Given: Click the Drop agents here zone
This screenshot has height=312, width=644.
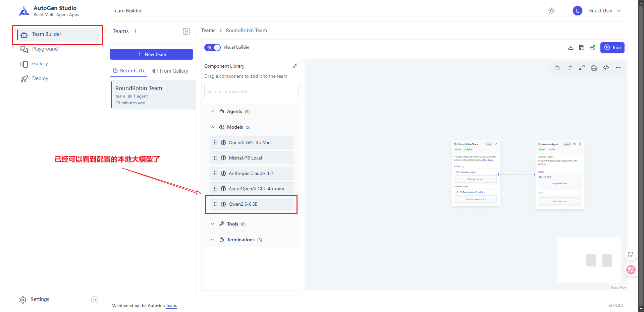Looking at the screenshot, I should (476, 179).
